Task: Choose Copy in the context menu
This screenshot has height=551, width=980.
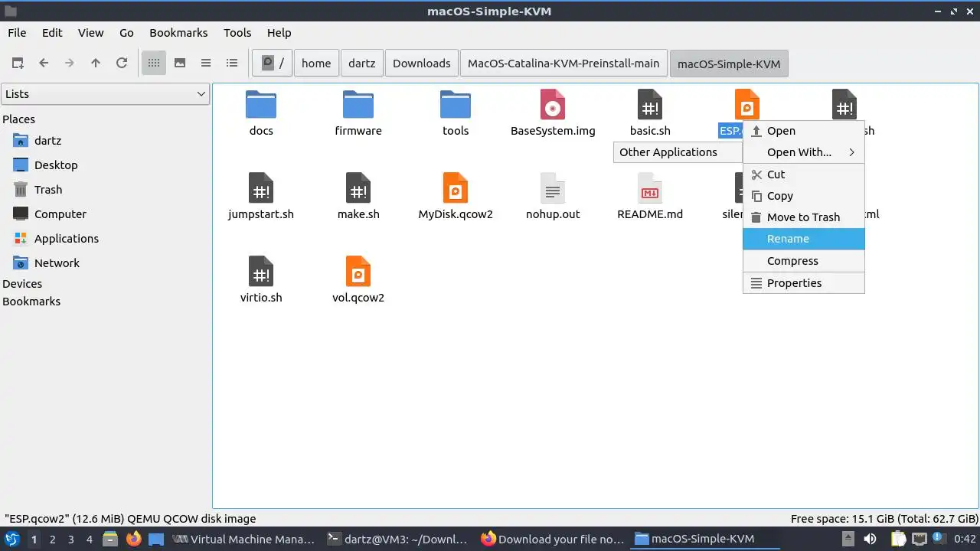Action: (x=804, y=196)
